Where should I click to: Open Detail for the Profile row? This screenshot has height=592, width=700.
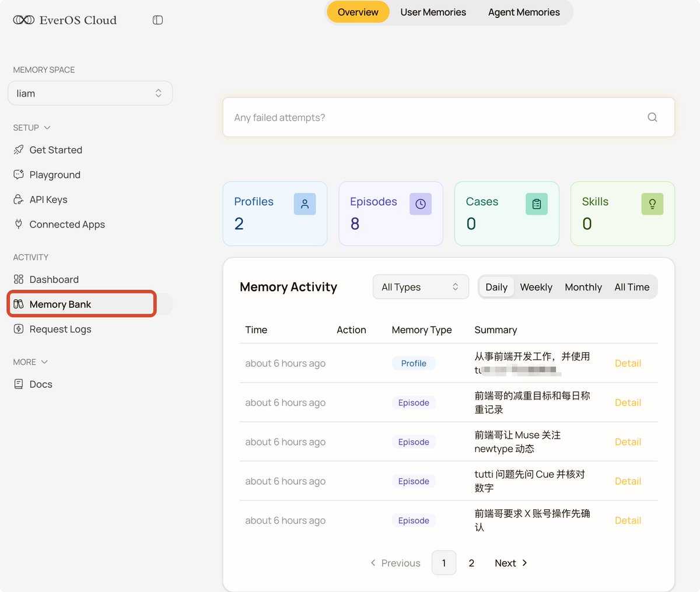[x=628, y=363]
